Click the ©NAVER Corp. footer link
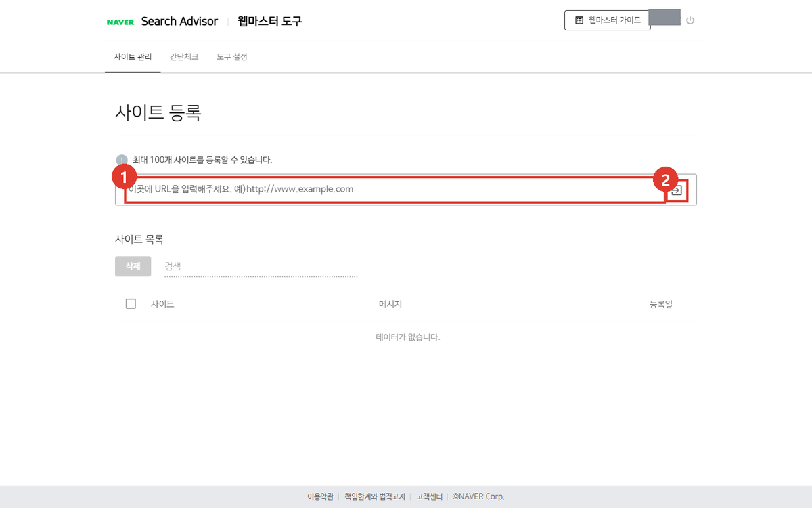 pos(479,496)
